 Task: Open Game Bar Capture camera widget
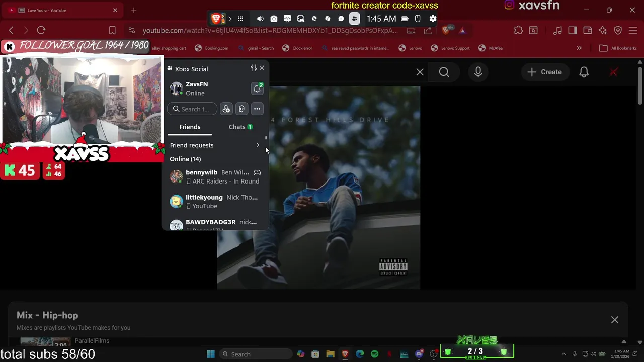point(274,19)
